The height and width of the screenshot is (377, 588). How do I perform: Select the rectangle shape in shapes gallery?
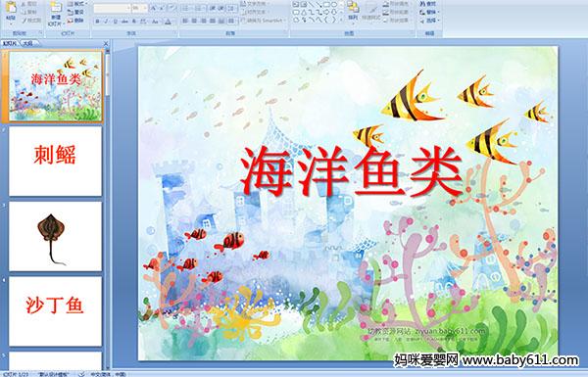coord(326,5)
